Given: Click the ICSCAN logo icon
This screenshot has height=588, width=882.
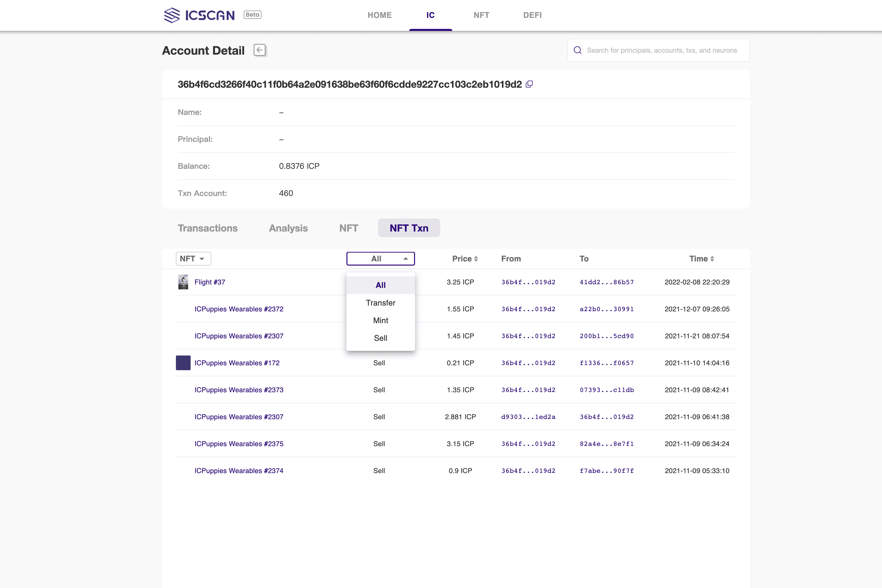Looking at the screenshot, I should [x=172, y=15].
